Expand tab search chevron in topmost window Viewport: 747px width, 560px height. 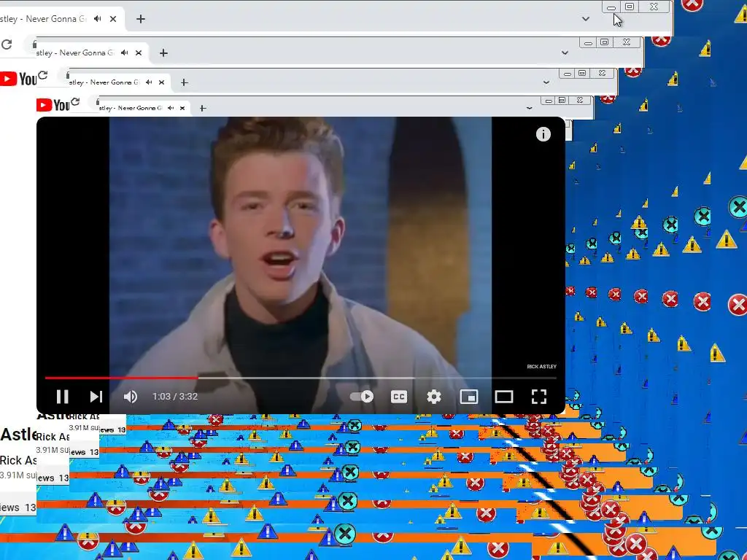pyautogui.click(x=586, y=19)
